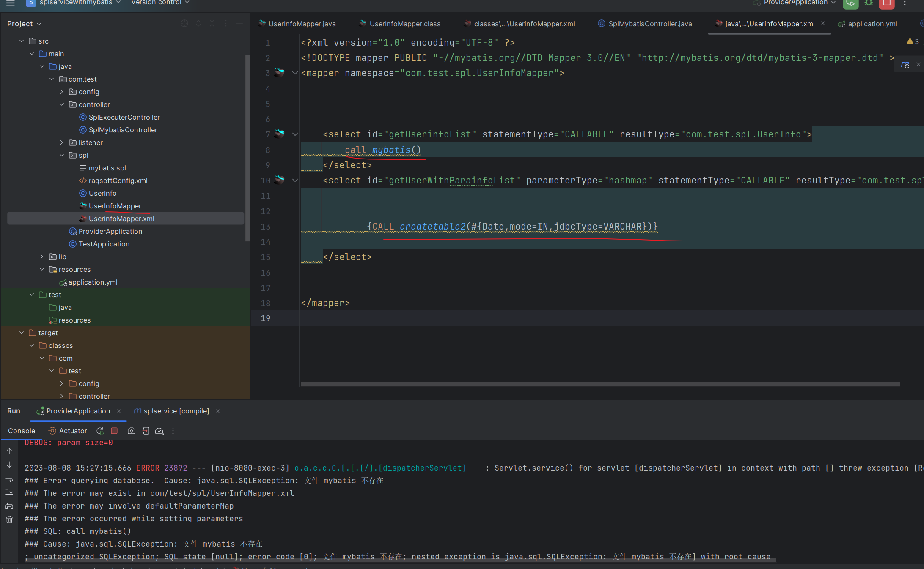Toggle the floating reader mode icon in editor

click(x=905, y=65)
